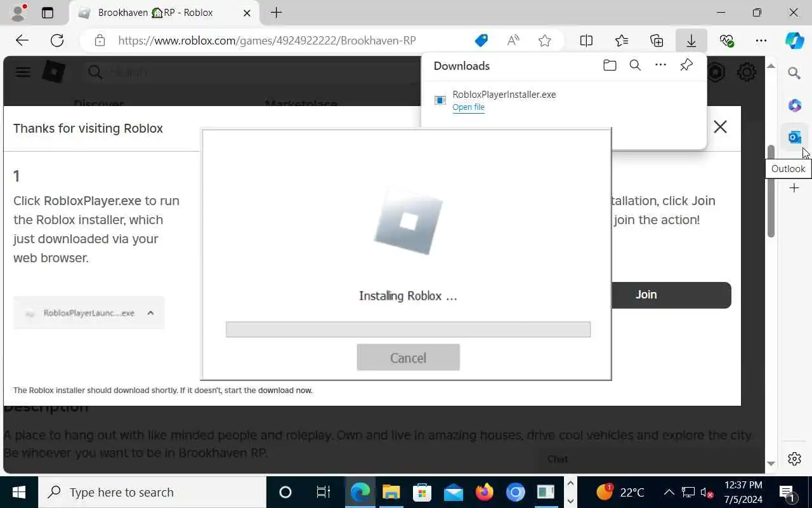Screen dimensions: 812x508
Task: Add this page to favorites star
Action: click(544, 41)
